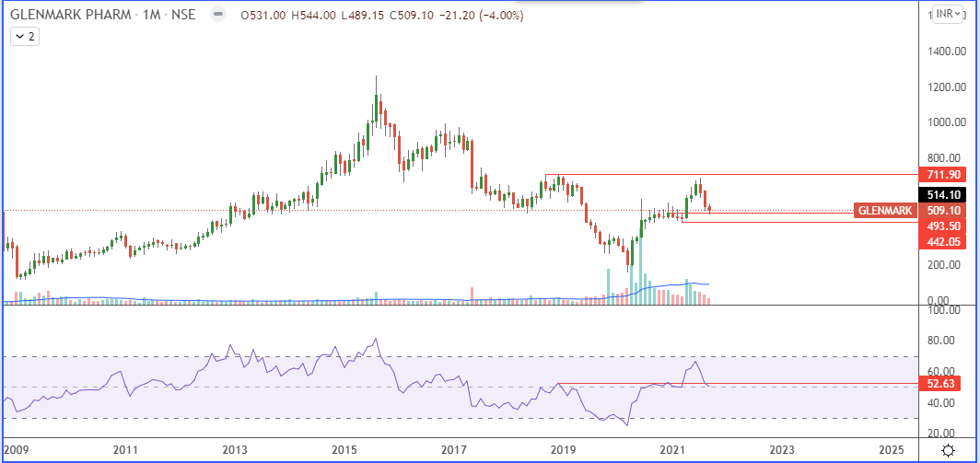980x463 pixels.
Task: Click the 2021 label on time axis
Action: (673, 450)
